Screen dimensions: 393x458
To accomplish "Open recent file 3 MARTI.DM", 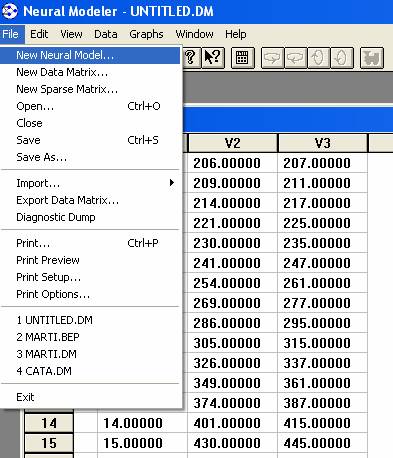I will pos(90,354).
